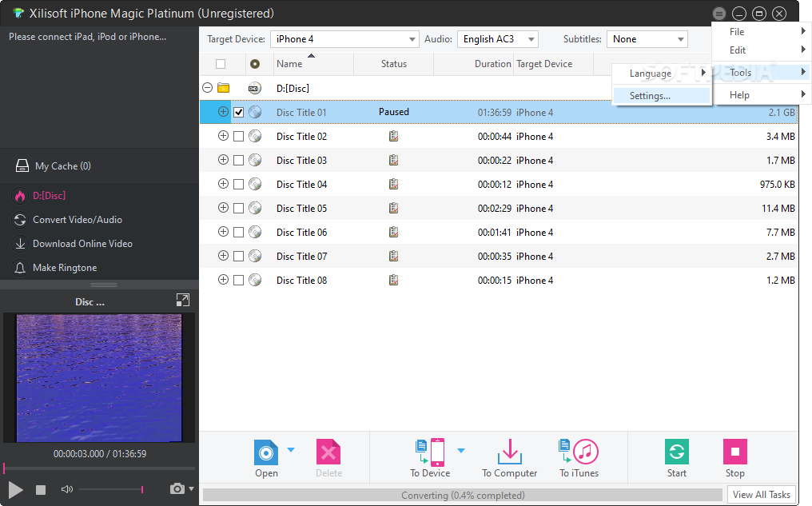
Task: Click the Make Ringtone bell icon
Action: pyautogui.click(x=20, y=268)
